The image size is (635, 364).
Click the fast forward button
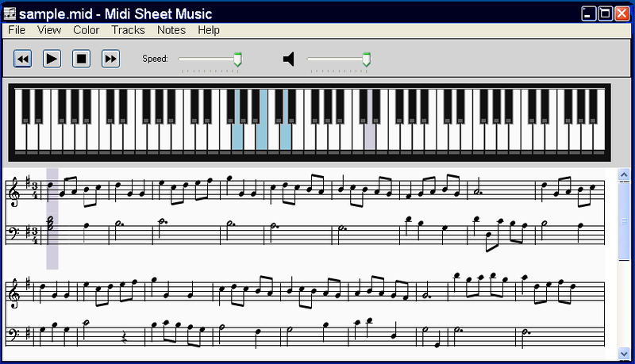pyautogui.click(x=110, y=59)
